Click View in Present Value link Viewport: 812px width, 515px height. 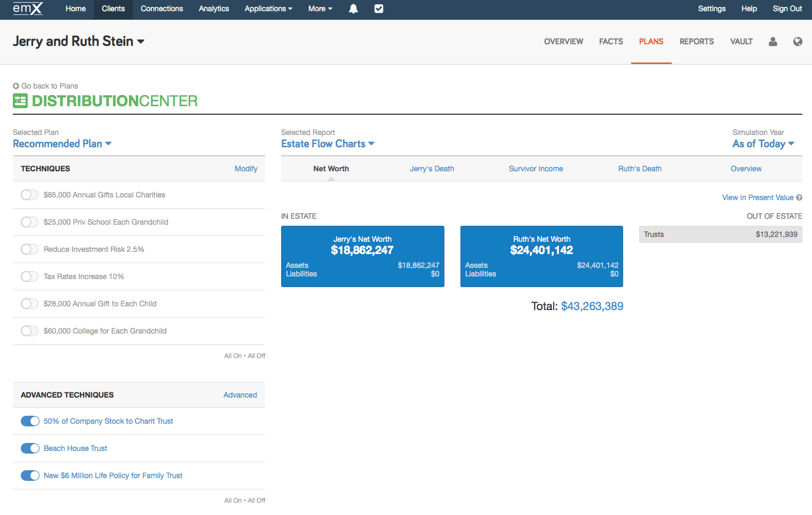[x=758, y=197]
